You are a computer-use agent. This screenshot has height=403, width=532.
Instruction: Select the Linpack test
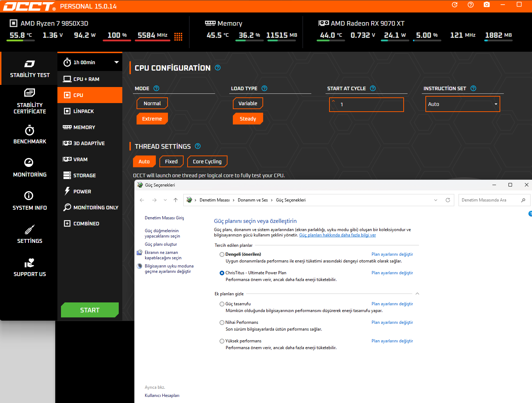point(90,111)
